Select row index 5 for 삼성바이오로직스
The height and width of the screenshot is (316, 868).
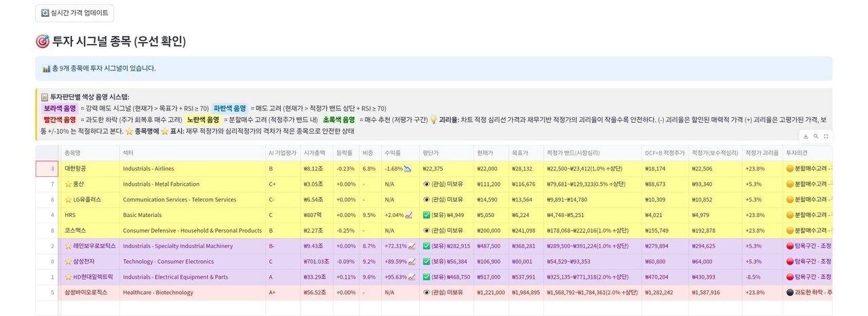47,292
